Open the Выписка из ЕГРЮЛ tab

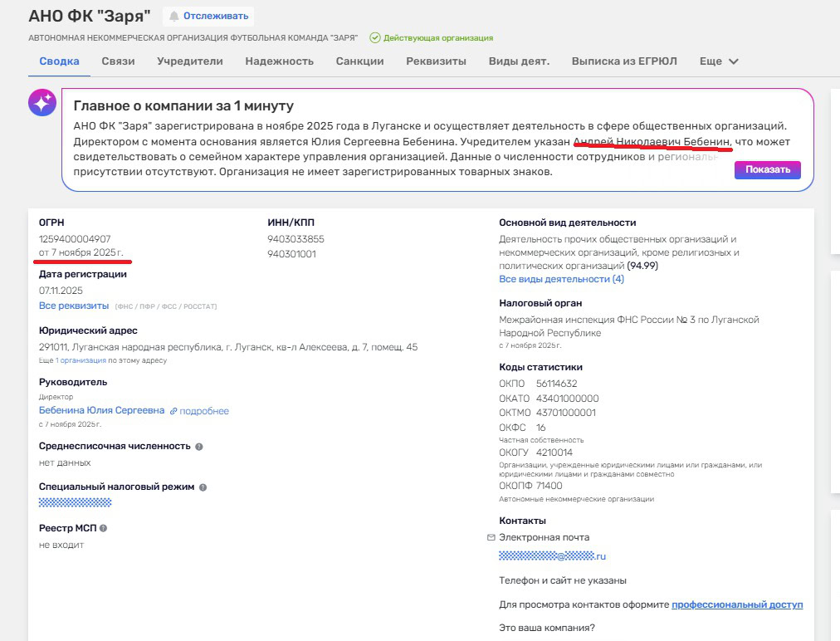pos(624,61)
